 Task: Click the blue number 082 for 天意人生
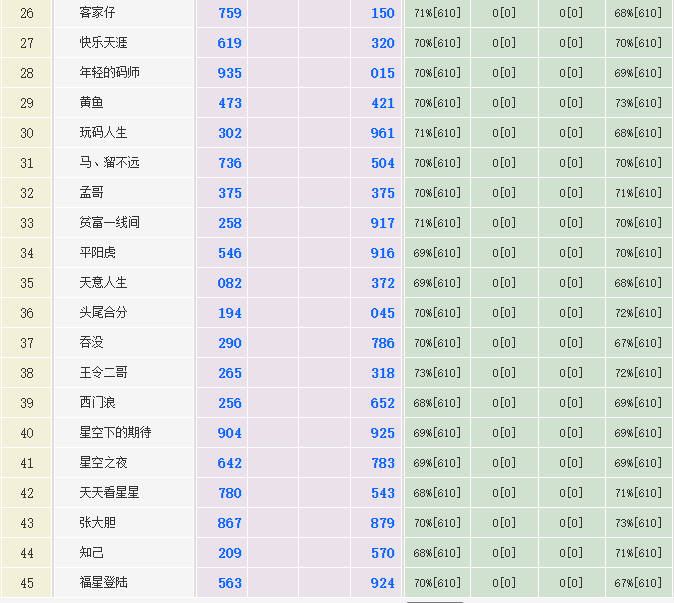click(x=230, y=283)
